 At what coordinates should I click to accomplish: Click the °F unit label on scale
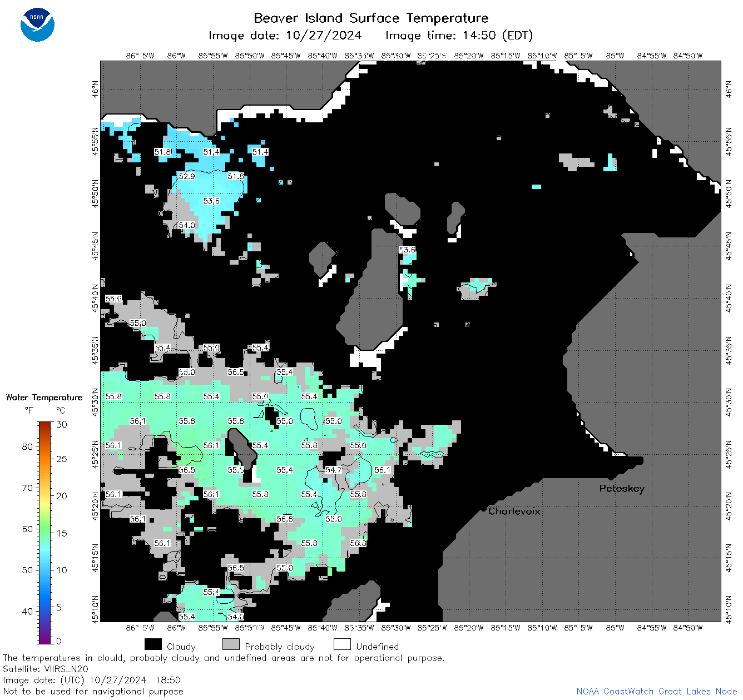click(x=29, y=410)
